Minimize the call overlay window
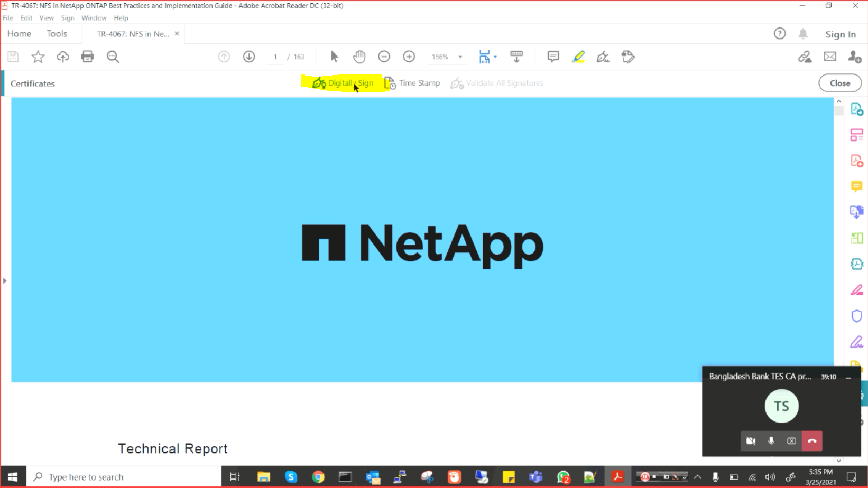The height and width of the screenshot is (488, 868). (x=848, y=377)
